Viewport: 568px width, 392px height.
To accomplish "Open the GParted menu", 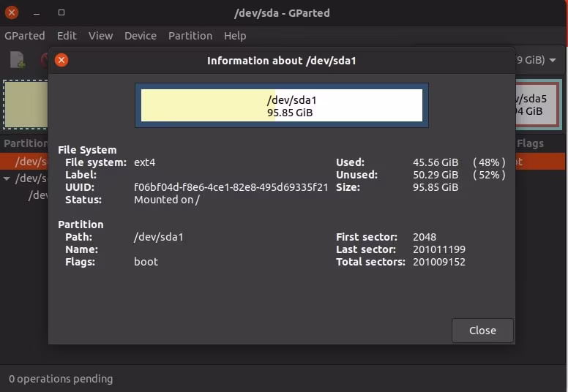I will pos(25,36).
